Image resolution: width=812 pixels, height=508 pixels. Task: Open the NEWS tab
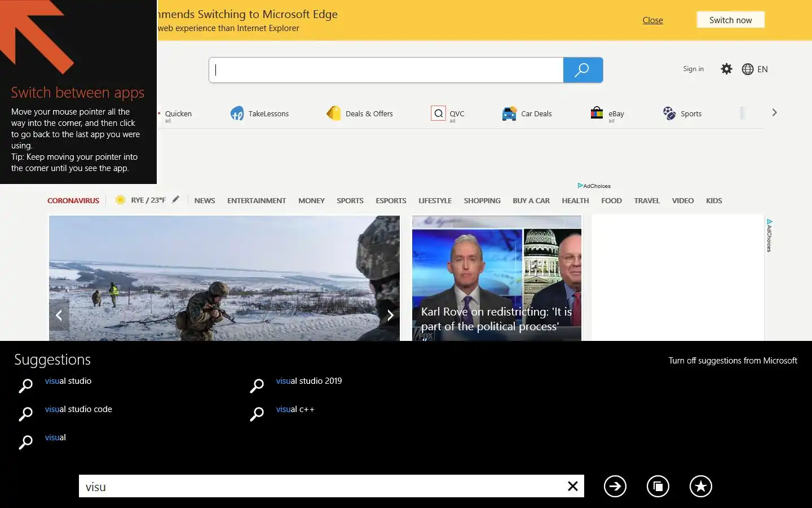pos(205,200)
